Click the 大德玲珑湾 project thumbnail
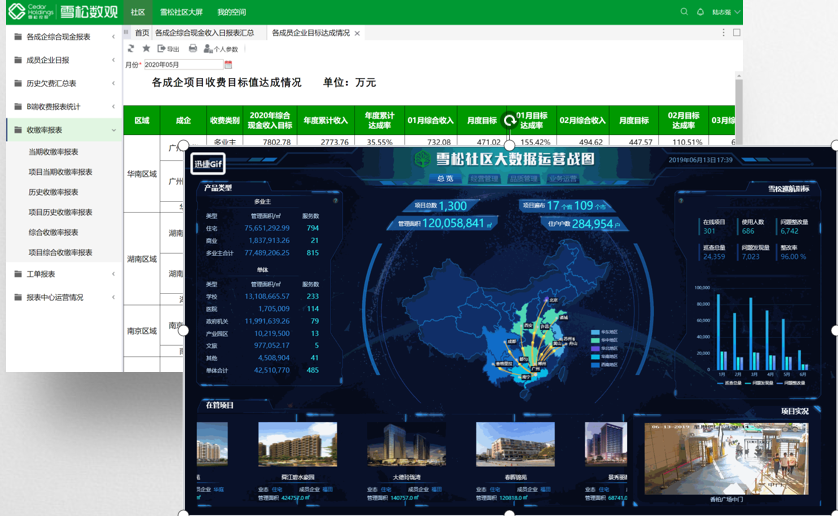838x516 pixels. (406, 444)
